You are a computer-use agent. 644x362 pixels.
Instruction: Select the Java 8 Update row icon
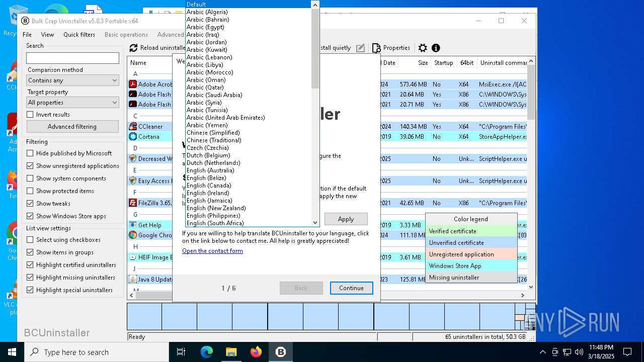tap(133, 280)
